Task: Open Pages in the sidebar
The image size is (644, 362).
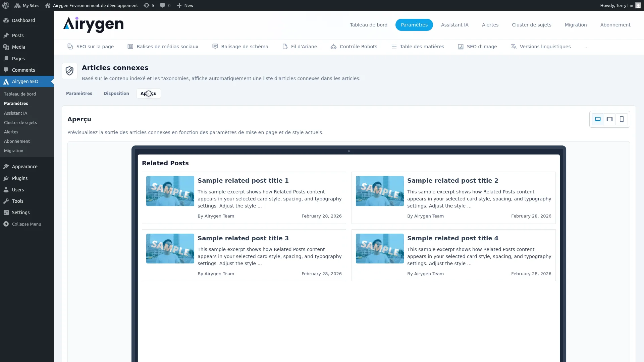Action: point(27,59)
